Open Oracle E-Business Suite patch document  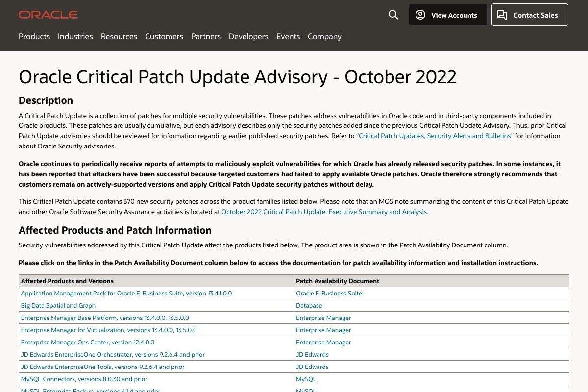coord(329,293)
